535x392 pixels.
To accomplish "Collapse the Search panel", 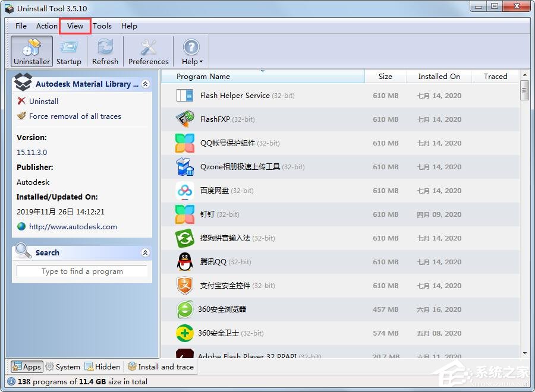I will (x=145, y=252).
